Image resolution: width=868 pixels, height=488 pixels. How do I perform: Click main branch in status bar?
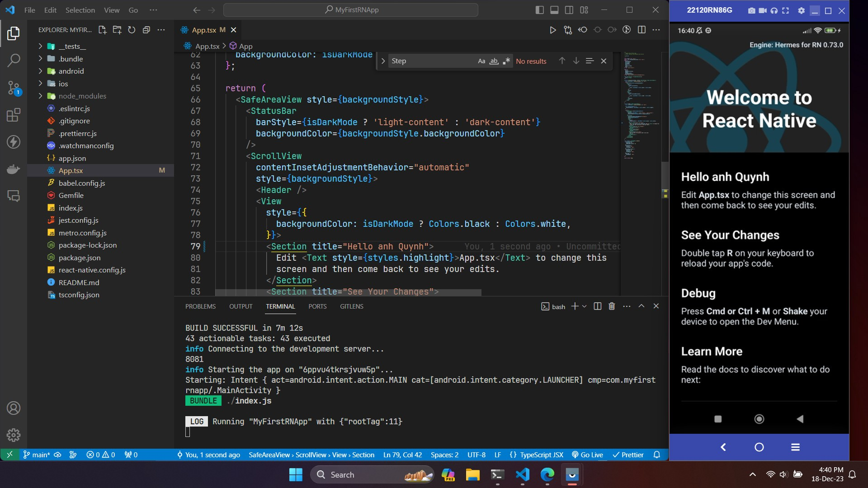pos(37,455)
